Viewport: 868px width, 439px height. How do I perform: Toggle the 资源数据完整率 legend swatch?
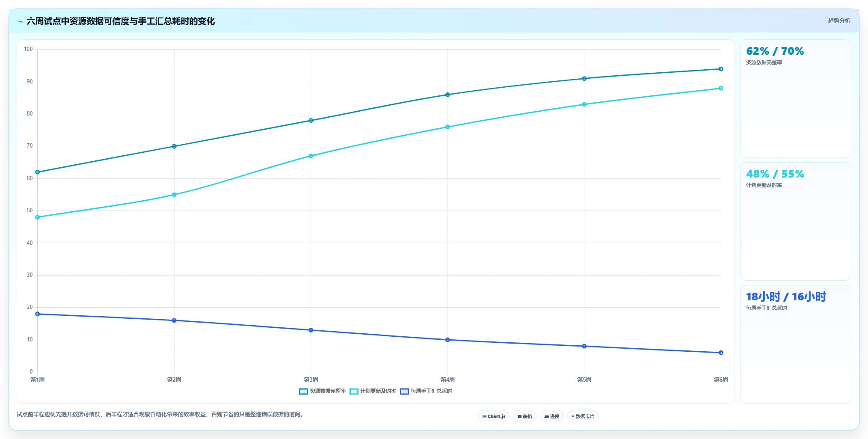(303, 391)
